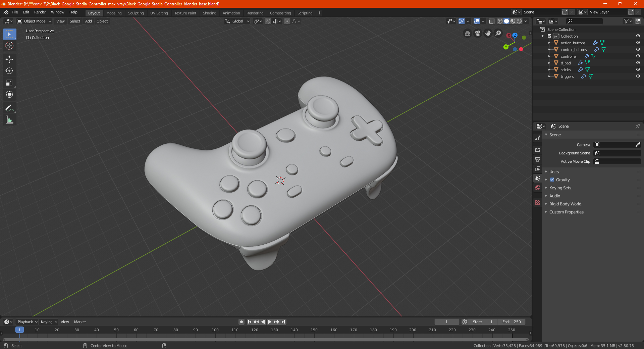
Task: Add a new view layer
Action: [631, 12]
